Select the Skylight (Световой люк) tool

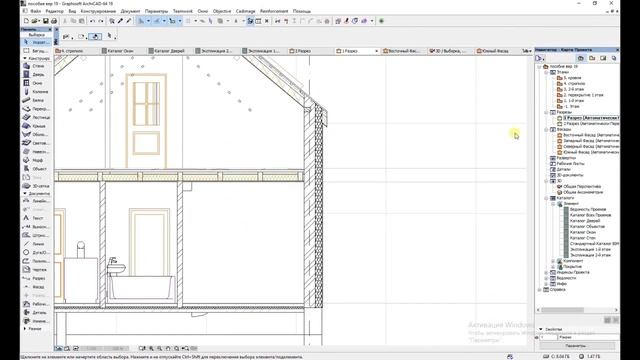coord(36,143)
